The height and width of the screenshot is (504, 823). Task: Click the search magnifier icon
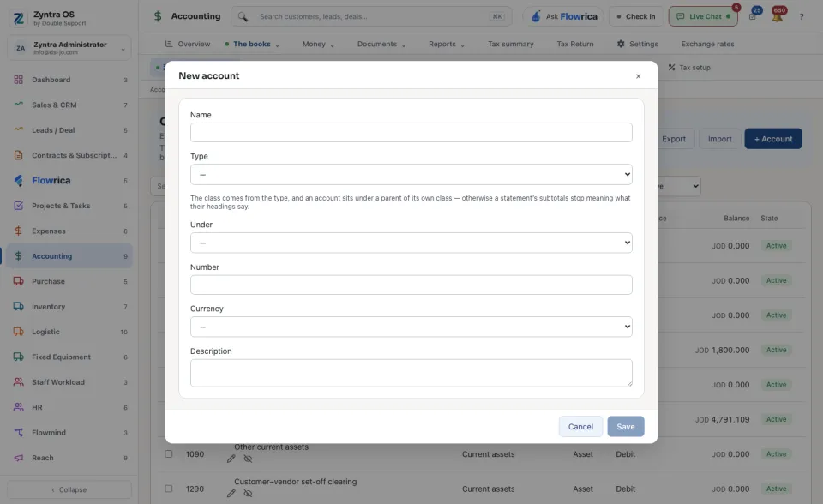point(243,17)
